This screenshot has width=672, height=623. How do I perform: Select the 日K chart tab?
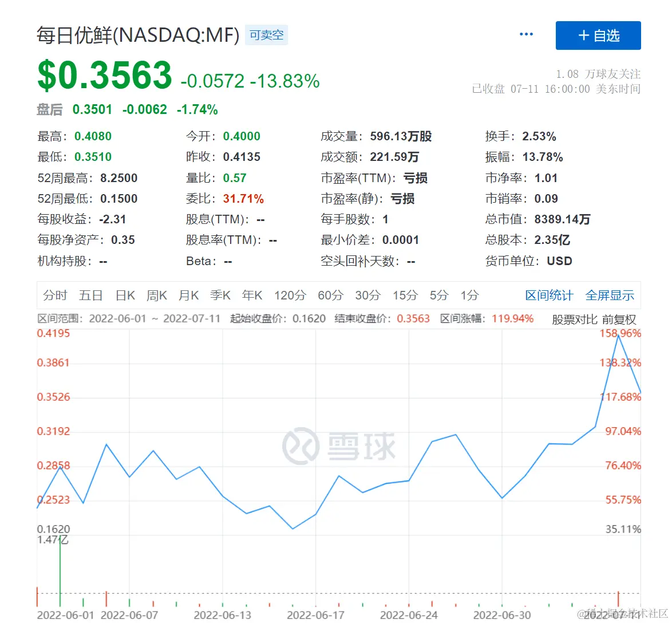point(125,295)
